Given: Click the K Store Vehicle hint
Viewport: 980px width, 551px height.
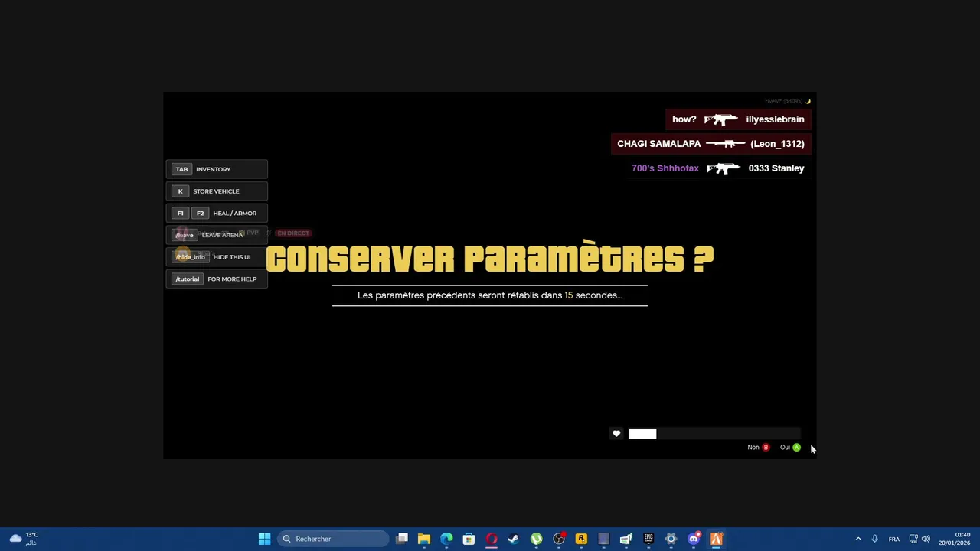Looking at the screenshot, I should point(217,191).
